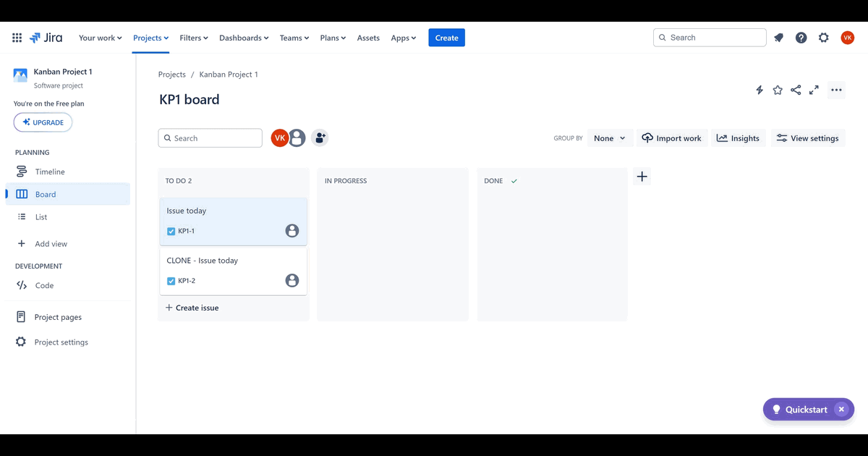Click Add view in the sidebar

click(68, 244)
